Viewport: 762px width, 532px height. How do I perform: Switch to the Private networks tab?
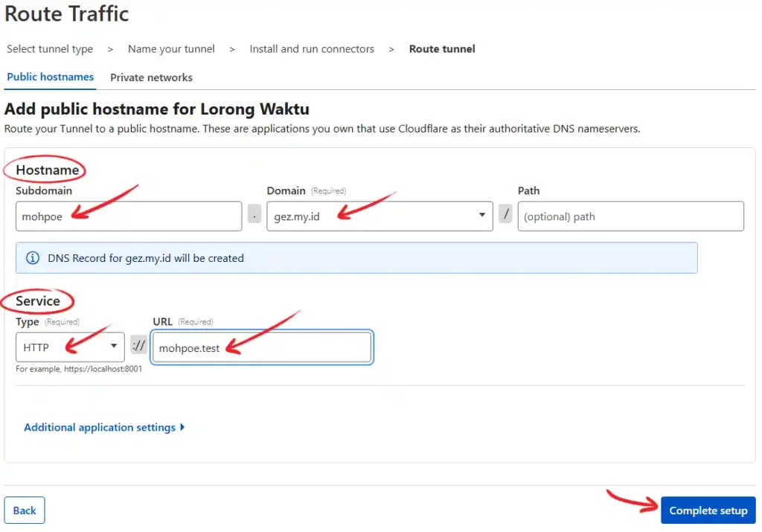tap(151, 77)
